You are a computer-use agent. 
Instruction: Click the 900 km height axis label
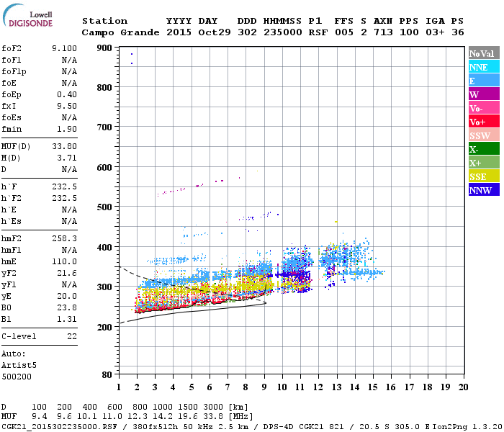coord(104,48)
